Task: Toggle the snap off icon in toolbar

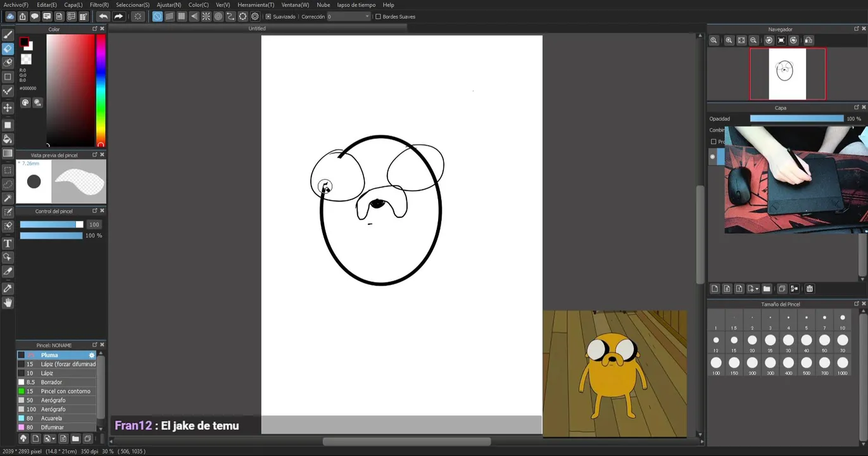Action: pos(157,16)
